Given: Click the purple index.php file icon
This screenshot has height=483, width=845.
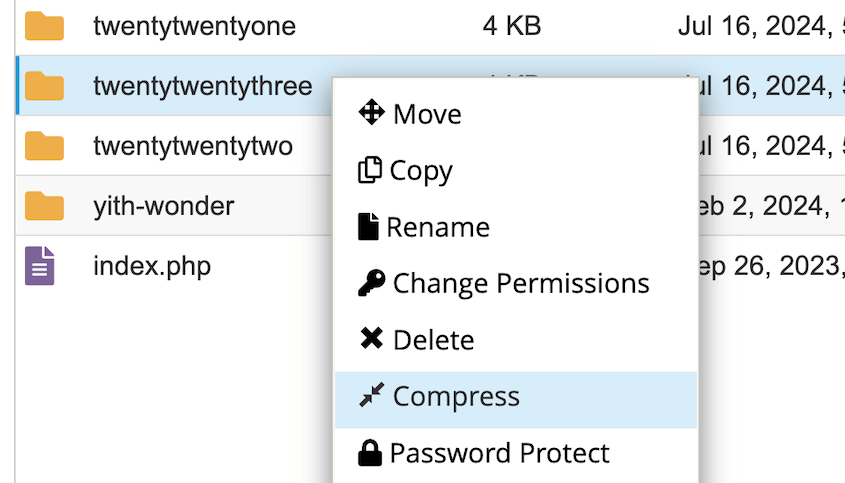Looking at the screenshot, I should 40,266.
